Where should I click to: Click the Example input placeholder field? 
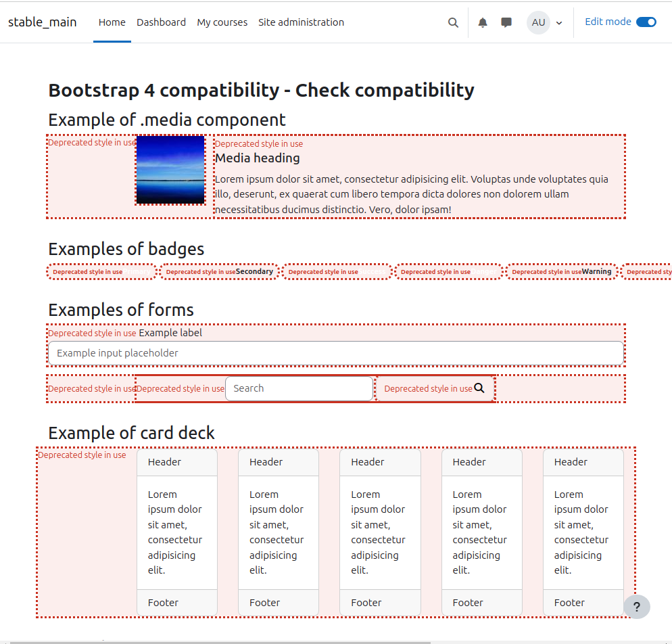point(336,353)
